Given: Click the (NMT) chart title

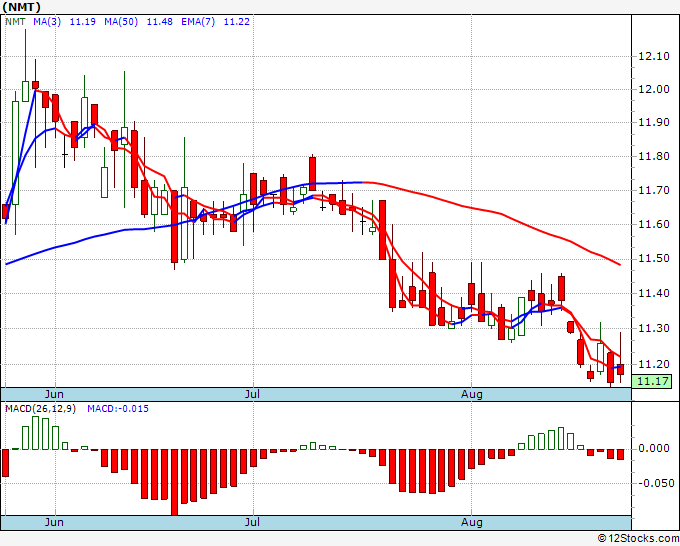Looking at the screenshot, I should point(22,7).
